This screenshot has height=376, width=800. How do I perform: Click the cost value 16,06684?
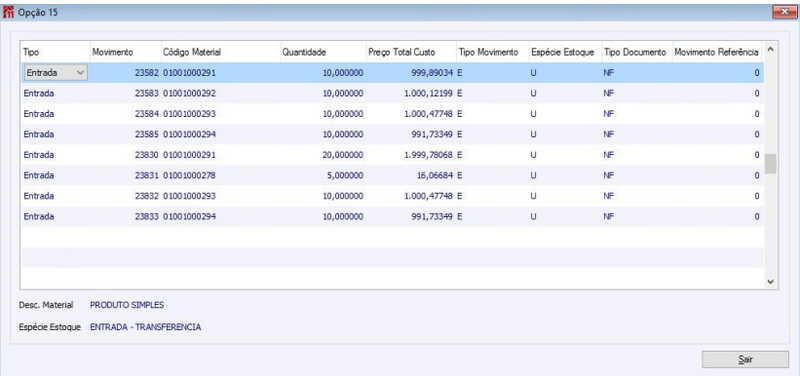coord(434,175)
